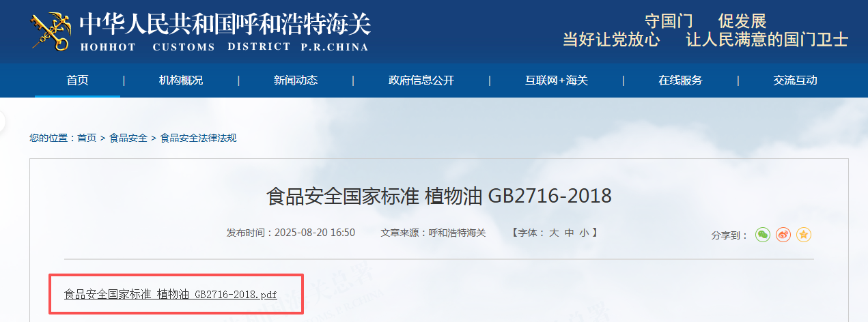Click the customs emblem logo in header
Image resolution: width=868 pixels, height=322 pixels.
pyautogui.click(x=49, y=31)
